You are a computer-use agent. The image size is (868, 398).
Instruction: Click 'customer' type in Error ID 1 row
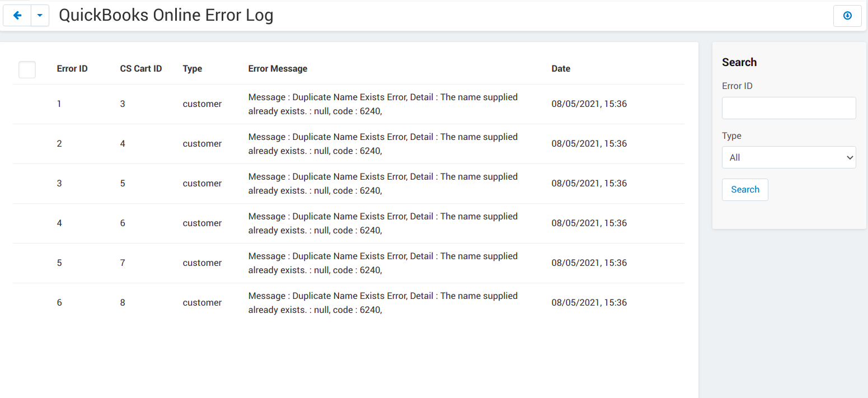click(x=202, y=104)
